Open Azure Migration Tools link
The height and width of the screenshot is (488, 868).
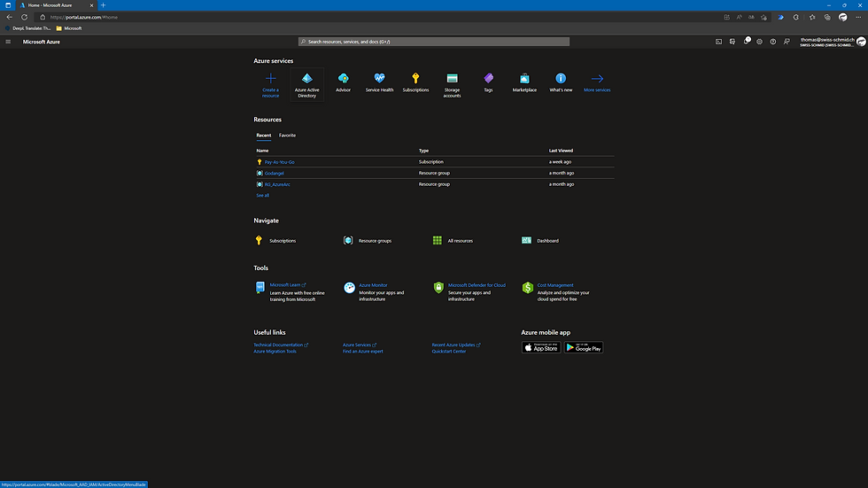tap(275, 352)
